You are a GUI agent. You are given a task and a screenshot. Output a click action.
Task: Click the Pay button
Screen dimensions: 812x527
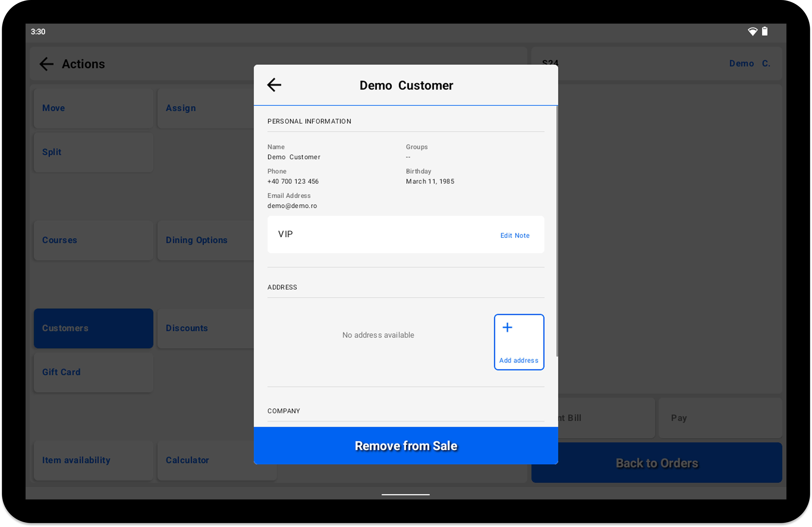point(720,418)
